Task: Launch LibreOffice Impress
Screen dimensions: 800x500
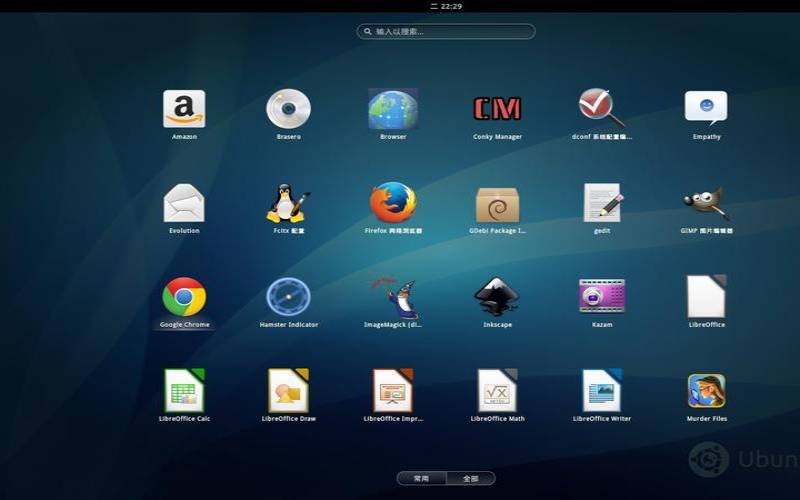Action: click(393, 390)
